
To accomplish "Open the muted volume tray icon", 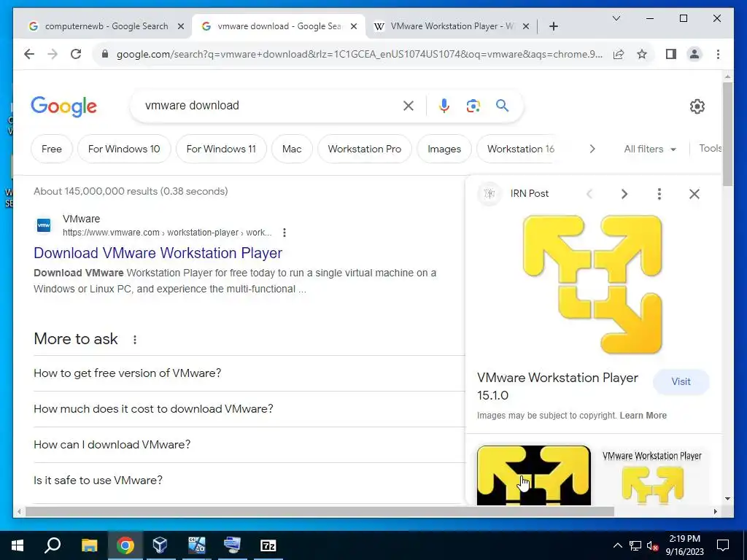I will click(x=653, y=545).
